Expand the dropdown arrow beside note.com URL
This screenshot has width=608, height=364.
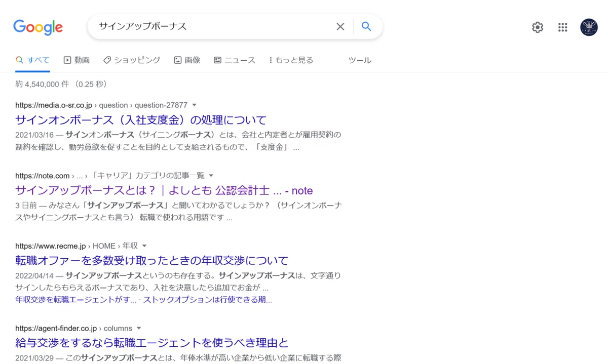[x=211, y=176]
